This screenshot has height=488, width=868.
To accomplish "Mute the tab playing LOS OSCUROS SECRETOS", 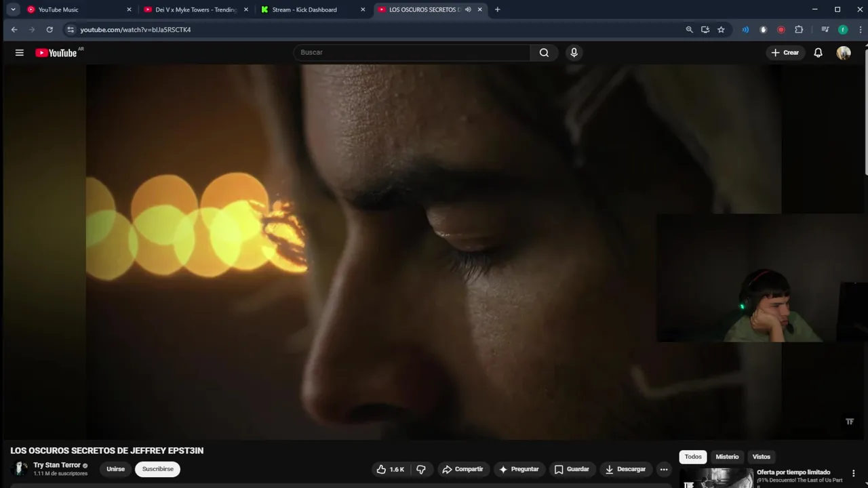I will click(x=468, y=9).
